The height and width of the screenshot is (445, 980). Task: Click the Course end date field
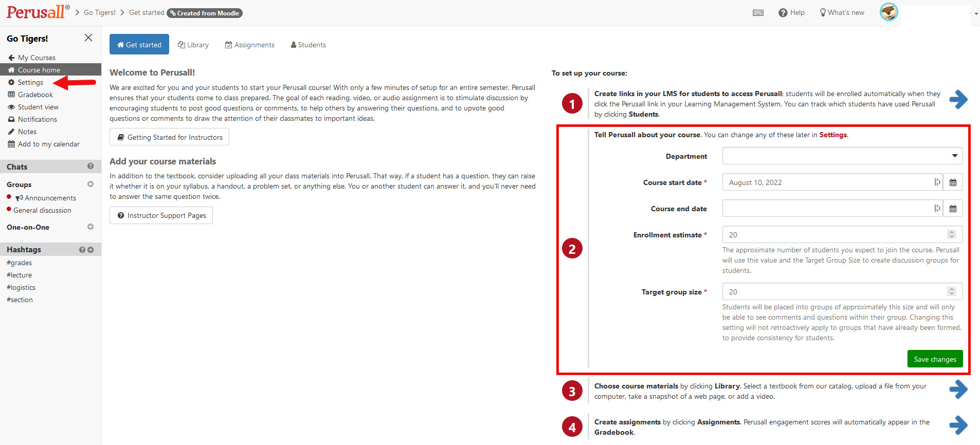point(832,209)
